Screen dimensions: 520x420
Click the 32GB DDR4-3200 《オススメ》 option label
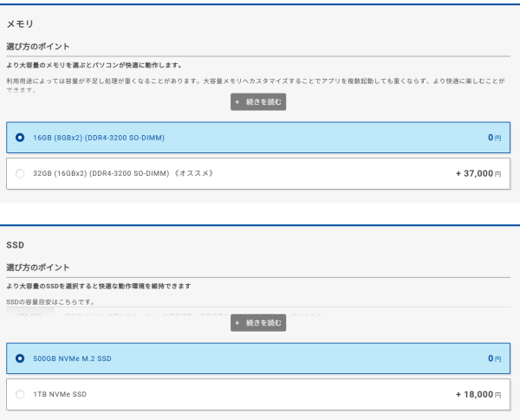coord(122,173)
